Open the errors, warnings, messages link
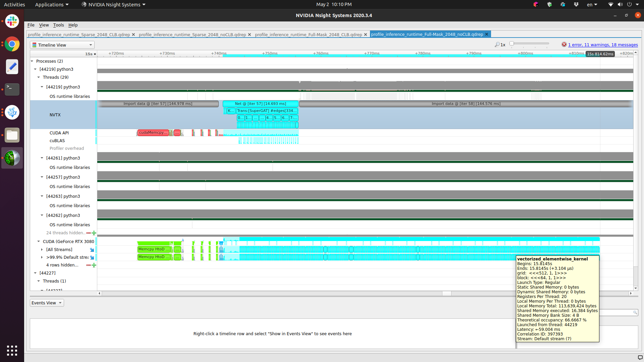644x362 pixels. pos(603,45)
